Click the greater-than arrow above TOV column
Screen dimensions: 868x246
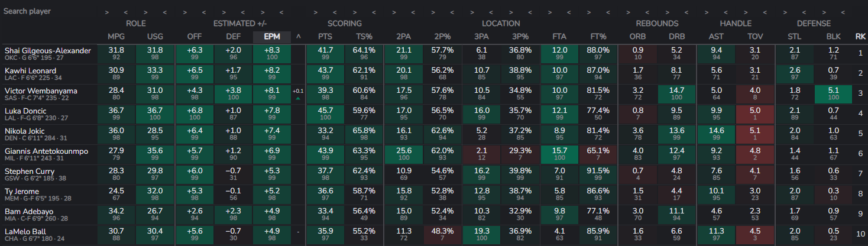coord(745,12)
